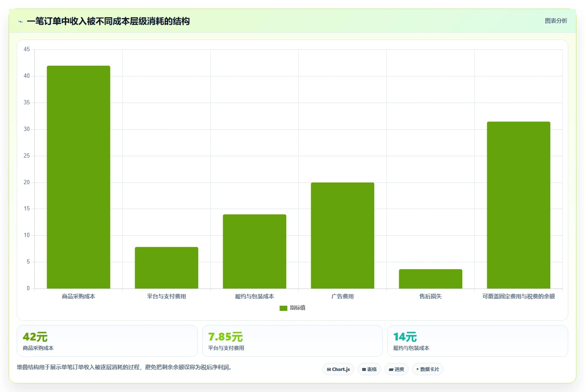The image size is (585, 392).
Task: Click the y-axis value 20
Action: (x=27, y=182)
